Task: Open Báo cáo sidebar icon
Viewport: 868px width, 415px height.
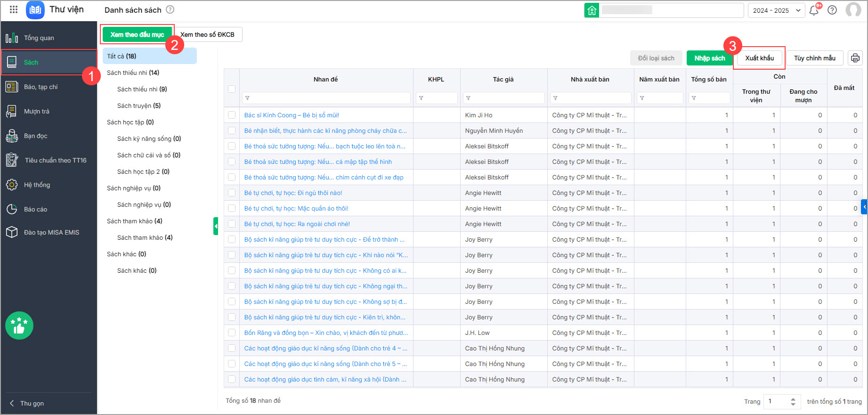Action: pyautogui.click(x=12, y=209)
